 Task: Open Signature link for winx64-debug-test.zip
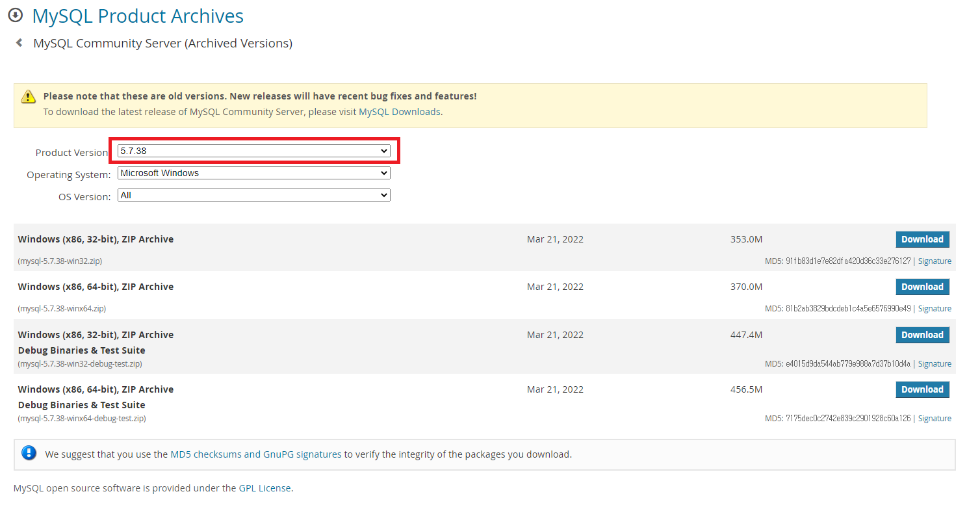click(x=935, y=419)
